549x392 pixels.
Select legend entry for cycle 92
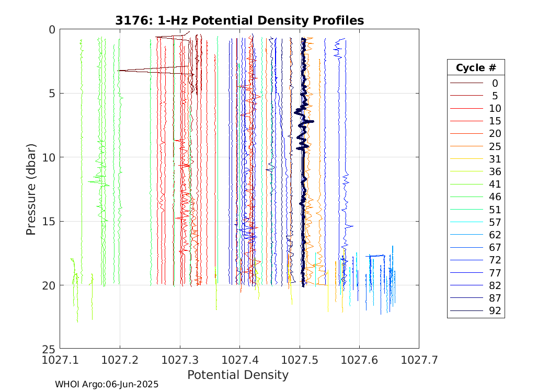(476, 310)
